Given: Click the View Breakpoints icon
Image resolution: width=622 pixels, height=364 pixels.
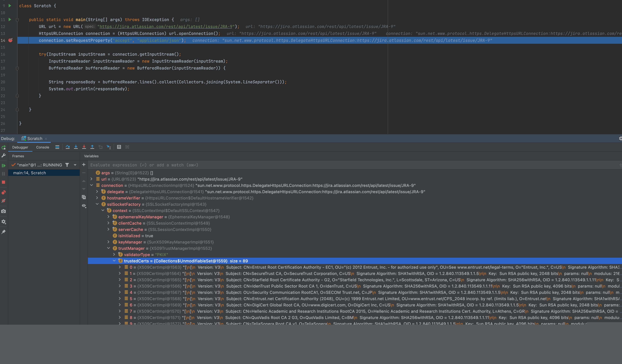Looking at the screenshot, I should click(3, 192).
